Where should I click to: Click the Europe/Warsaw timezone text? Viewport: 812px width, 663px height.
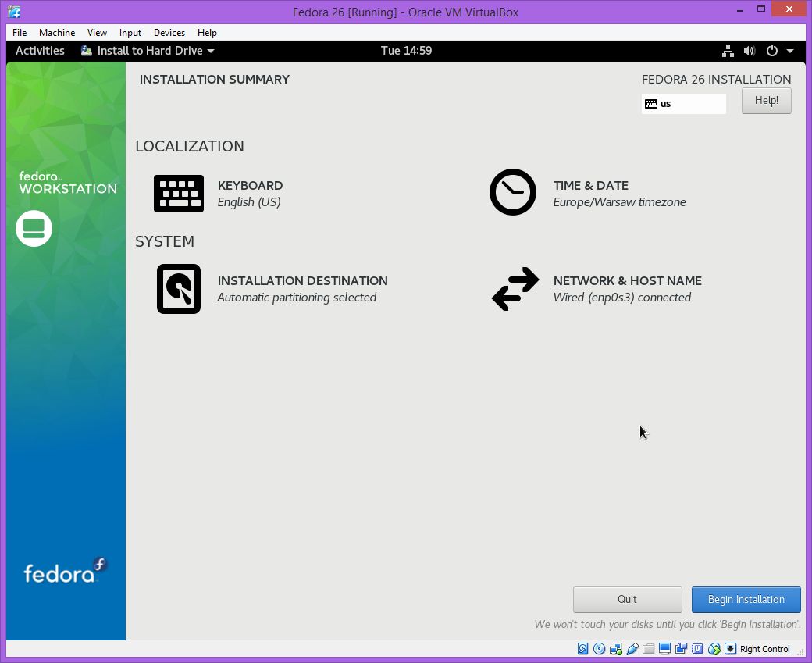pyautogui.click(x=619, y=202)
